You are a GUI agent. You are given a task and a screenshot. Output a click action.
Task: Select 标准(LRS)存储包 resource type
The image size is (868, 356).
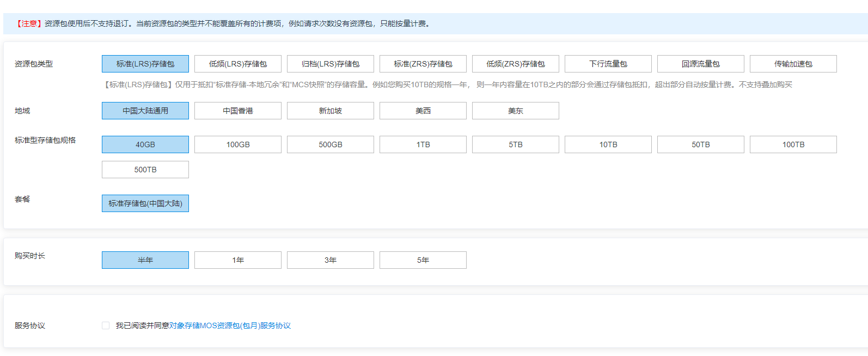point(145,64)
